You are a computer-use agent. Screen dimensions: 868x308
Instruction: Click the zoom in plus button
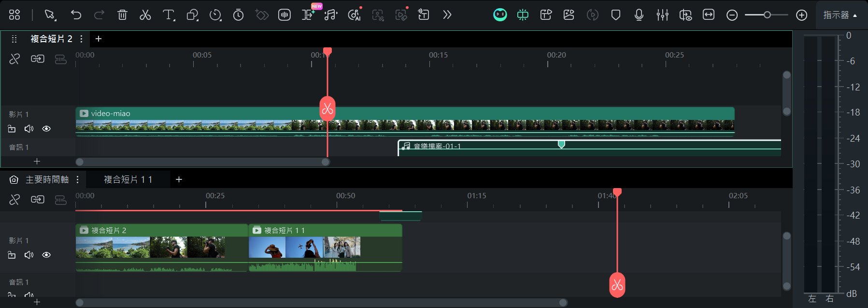801,15
